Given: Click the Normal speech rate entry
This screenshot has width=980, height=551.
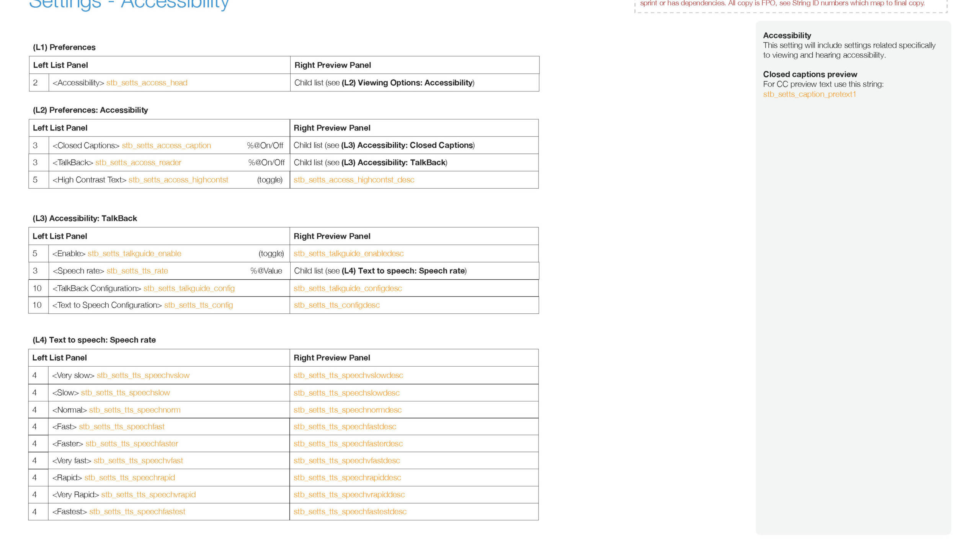Looking at the screenshot, I should (x=116, y=410).
